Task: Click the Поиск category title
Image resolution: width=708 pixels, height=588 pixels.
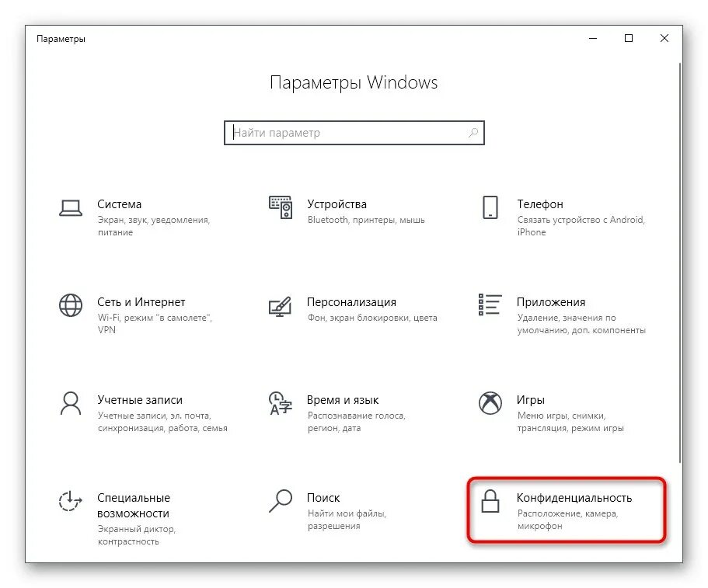Action: [x=323, y=498]
